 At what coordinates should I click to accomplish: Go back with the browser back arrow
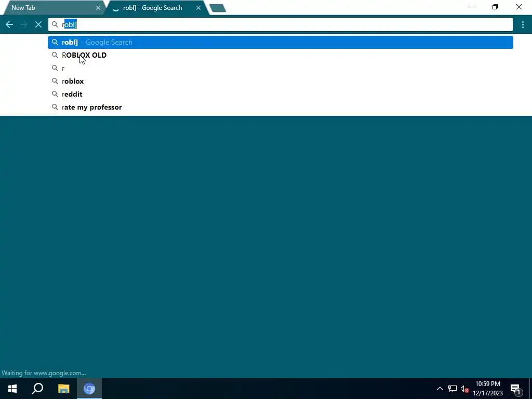(x=9, y=24)
